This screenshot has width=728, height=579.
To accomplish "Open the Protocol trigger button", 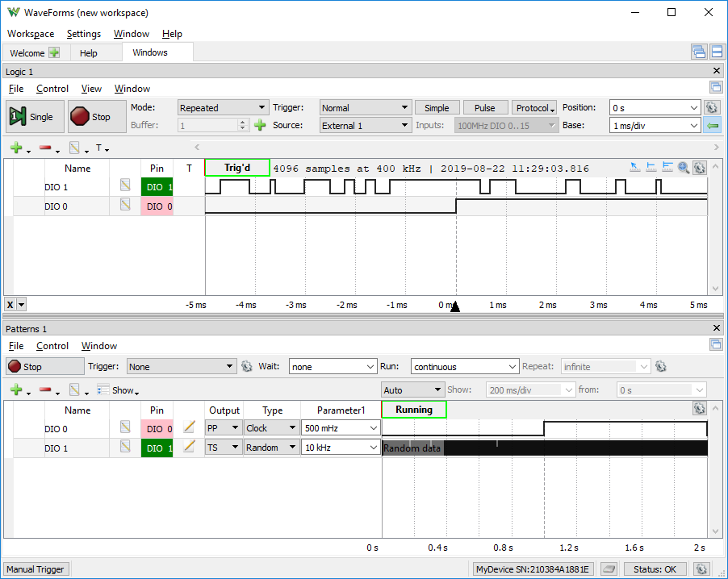I will pos(535,107).
